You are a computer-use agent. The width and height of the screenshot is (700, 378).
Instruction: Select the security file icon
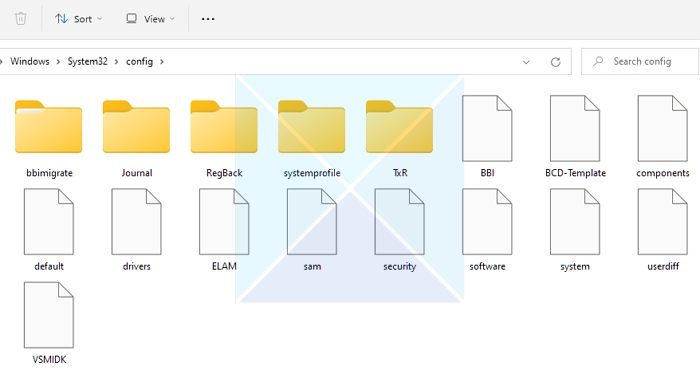(x=400, y=221)
